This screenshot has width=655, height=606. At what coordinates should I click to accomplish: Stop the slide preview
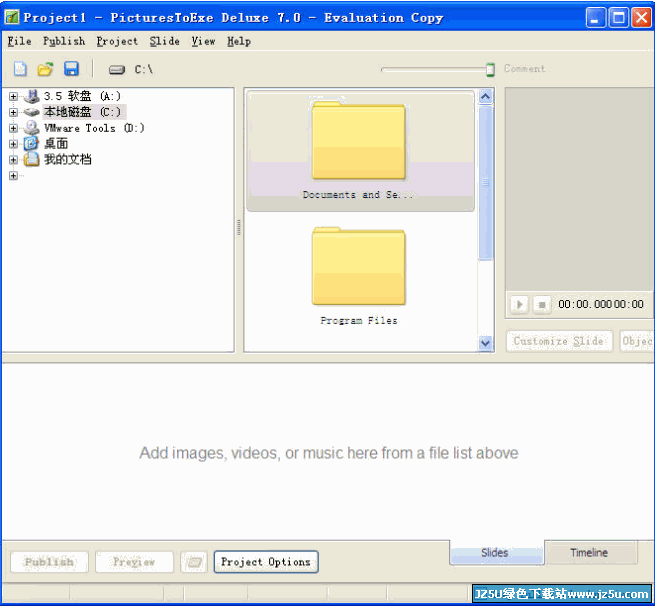click(542, 304)
